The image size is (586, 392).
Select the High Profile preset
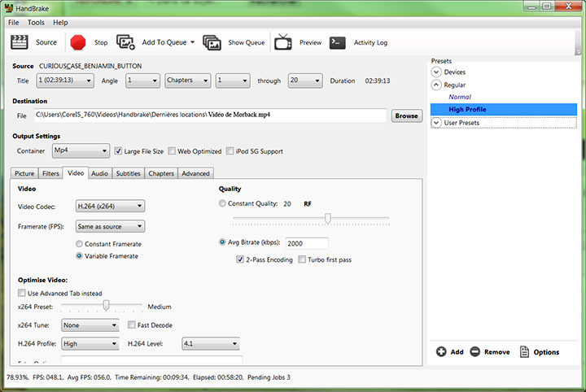pyautogui.click(x=504, y=110)
